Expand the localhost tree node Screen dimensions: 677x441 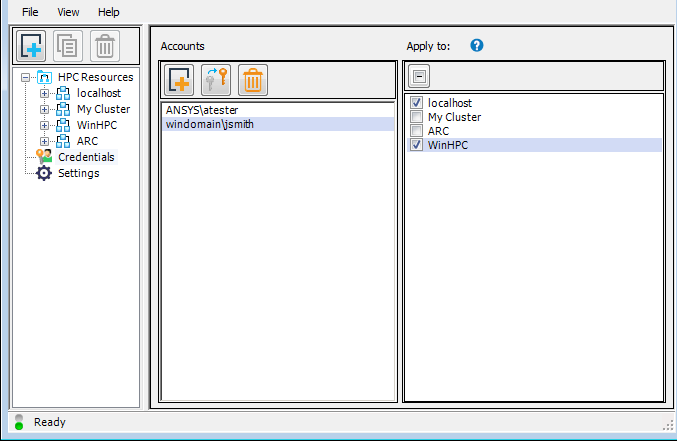(x=44, y=93)
